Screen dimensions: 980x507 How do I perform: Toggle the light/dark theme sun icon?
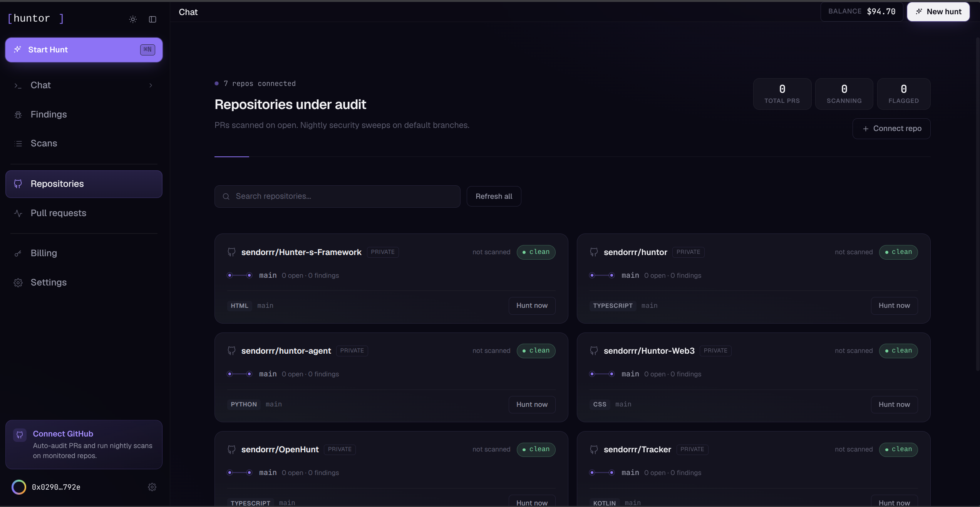point(133,19)
